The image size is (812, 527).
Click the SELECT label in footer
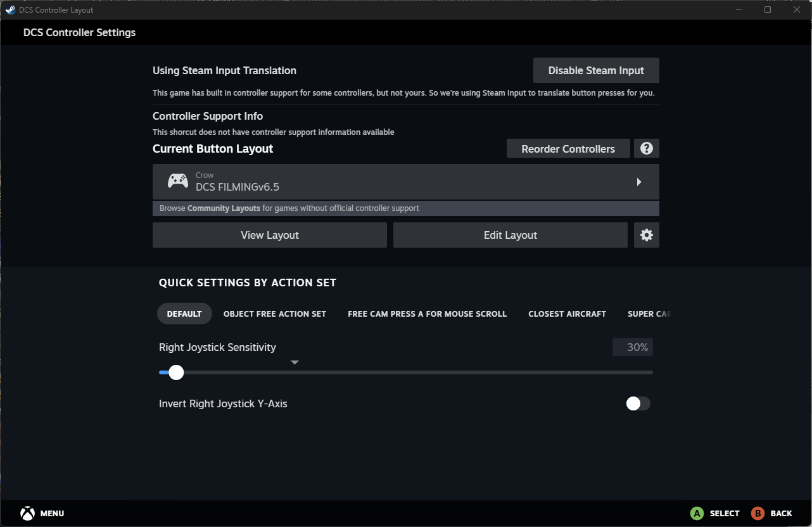(x=725, y=513)
